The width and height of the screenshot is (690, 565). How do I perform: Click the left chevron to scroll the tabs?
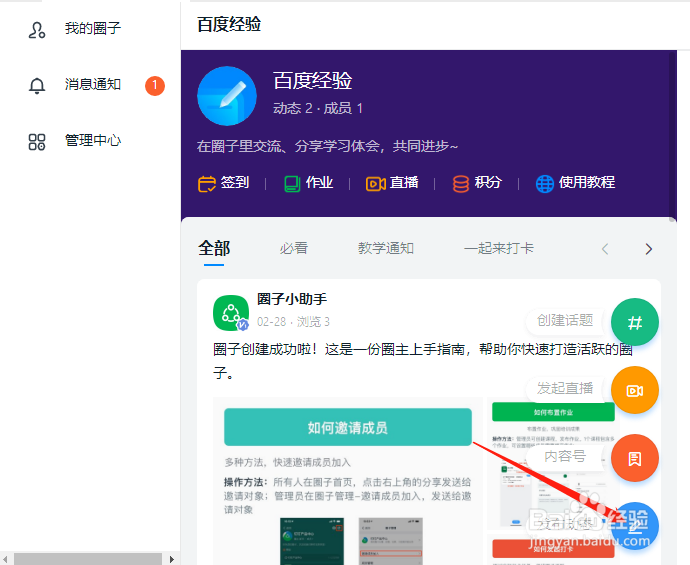(605, 249)
